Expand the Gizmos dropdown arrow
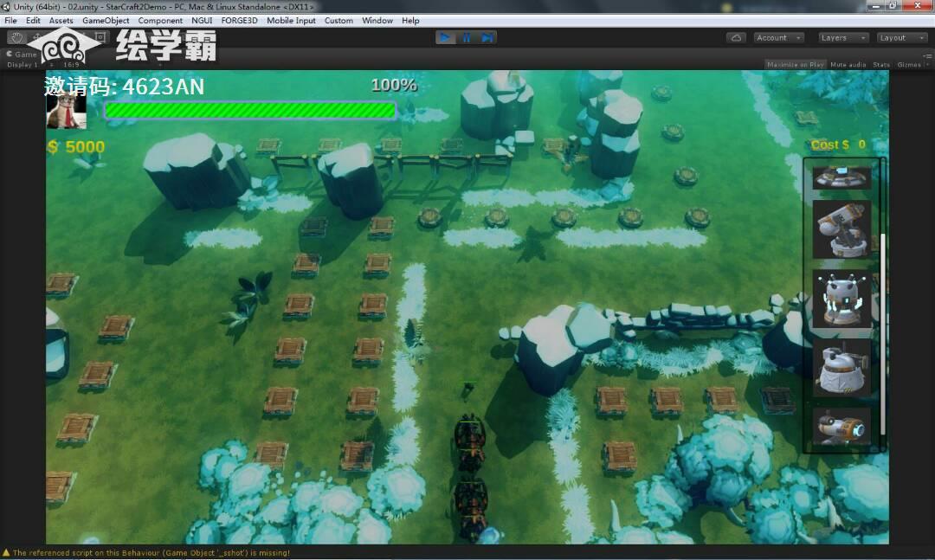Viewport: 935px width, 560px height. pyautogui.click(x=927, y=64)
